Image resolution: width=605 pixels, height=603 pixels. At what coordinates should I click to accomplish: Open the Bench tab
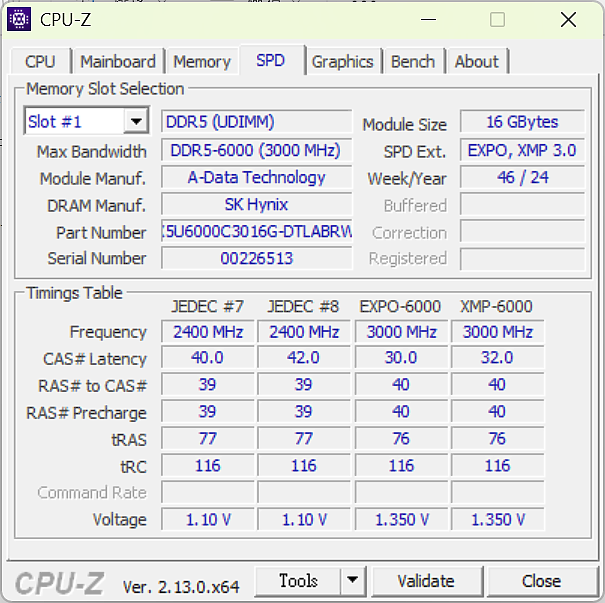413,62
